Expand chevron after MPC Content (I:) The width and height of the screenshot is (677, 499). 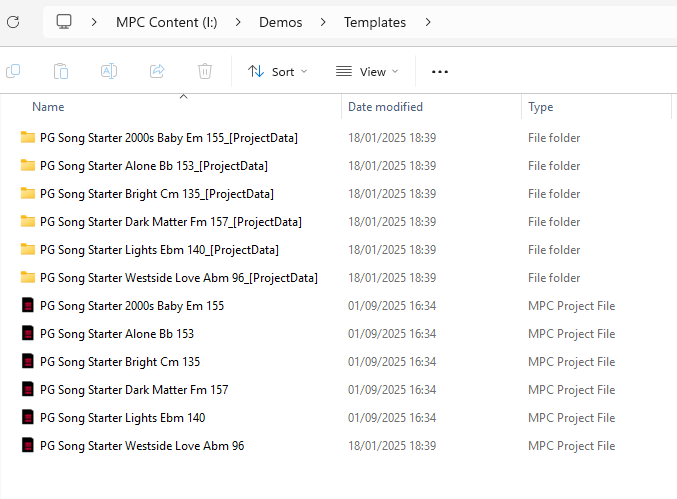(238, 22)
